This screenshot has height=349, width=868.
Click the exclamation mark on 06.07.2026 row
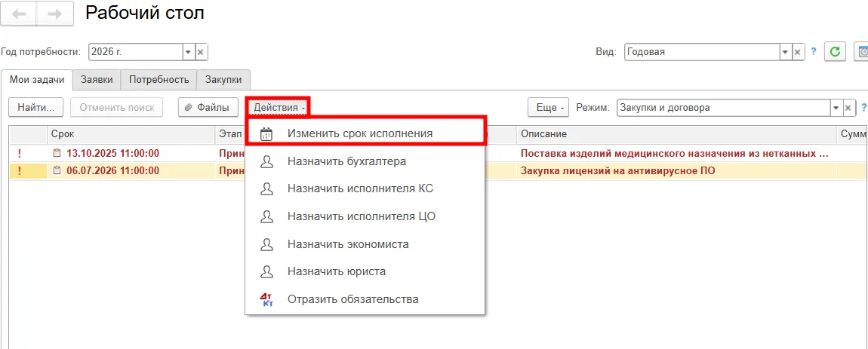tap(20, 171)
